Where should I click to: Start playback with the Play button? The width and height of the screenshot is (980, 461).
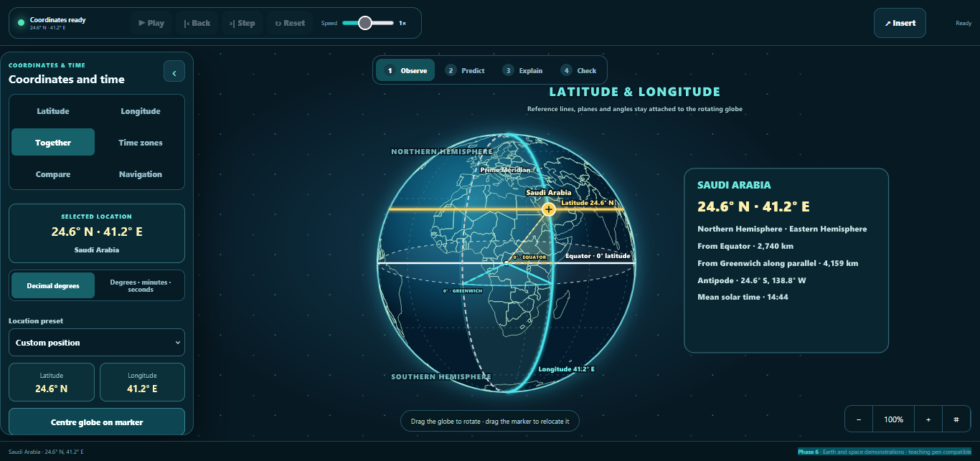(151, 23)
